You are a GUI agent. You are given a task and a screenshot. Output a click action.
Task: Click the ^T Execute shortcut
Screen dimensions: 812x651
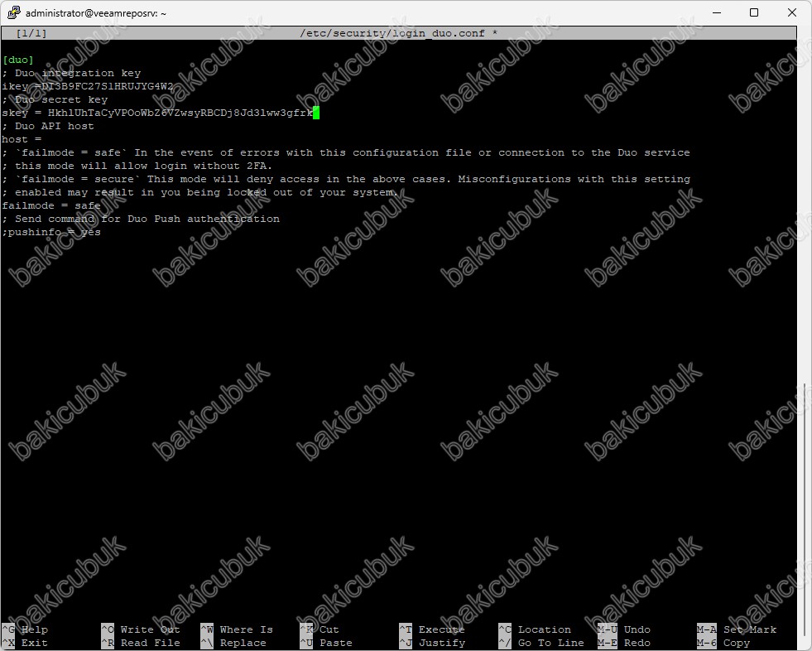(x=432, y=629)
